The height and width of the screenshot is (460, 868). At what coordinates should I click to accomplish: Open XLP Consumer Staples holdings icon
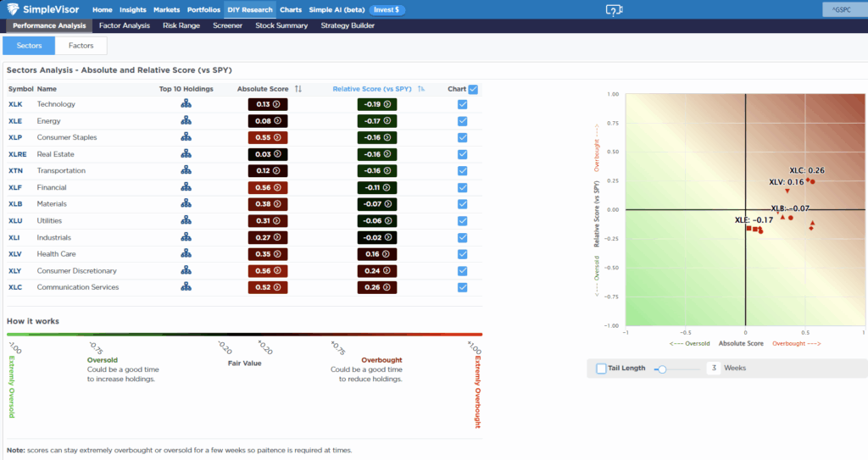coord(186,136)
